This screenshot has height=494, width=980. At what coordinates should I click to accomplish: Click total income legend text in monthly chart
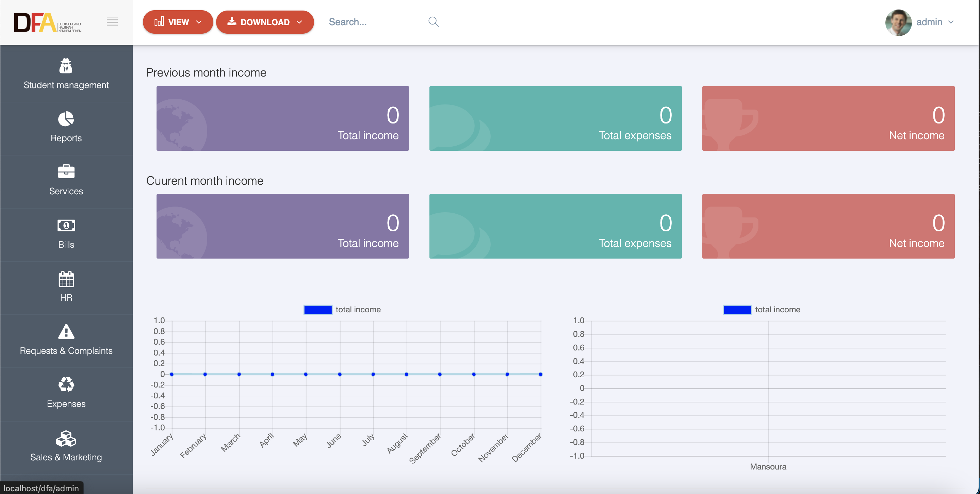(358, 310)
